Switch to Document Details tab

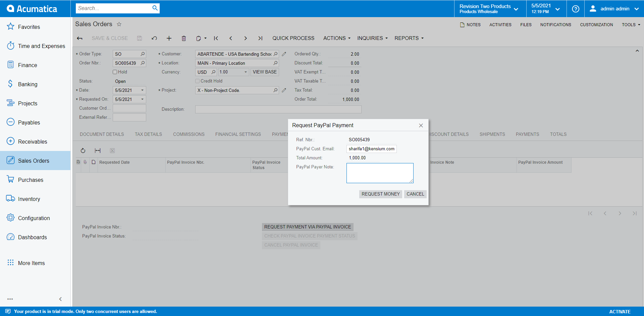point(102,134)
